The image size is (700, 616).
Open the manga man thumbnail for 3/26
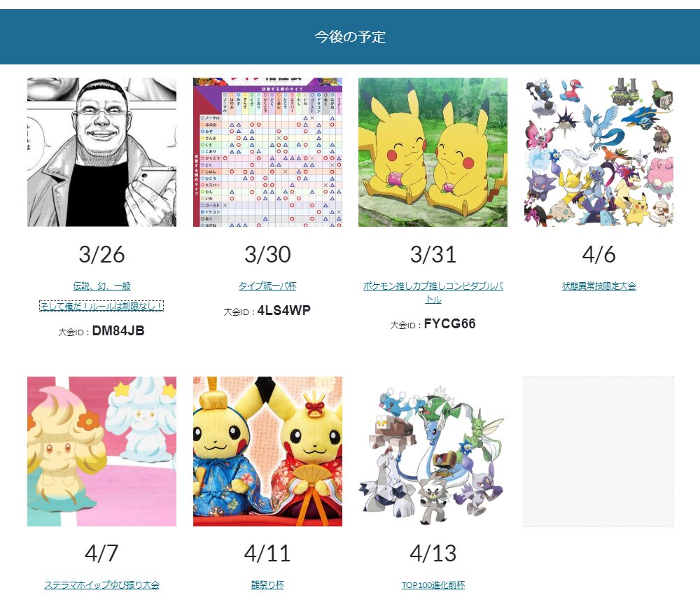[101, 152]
